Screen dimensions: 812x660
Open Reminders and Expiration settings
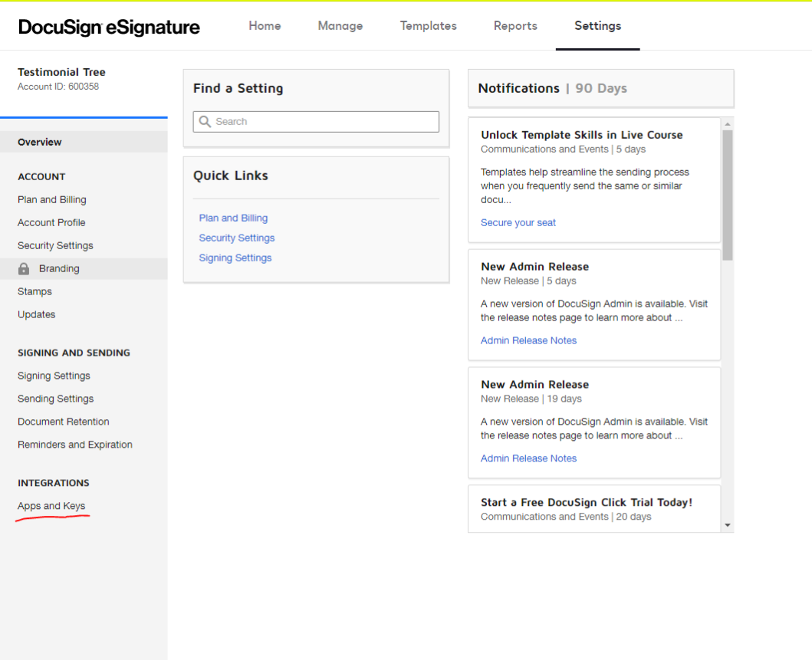coord(75,445)
